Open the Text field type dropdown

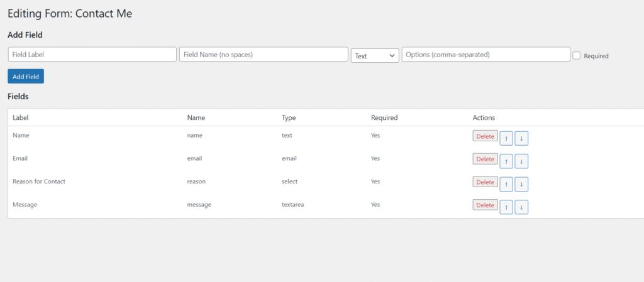(375, 56)
